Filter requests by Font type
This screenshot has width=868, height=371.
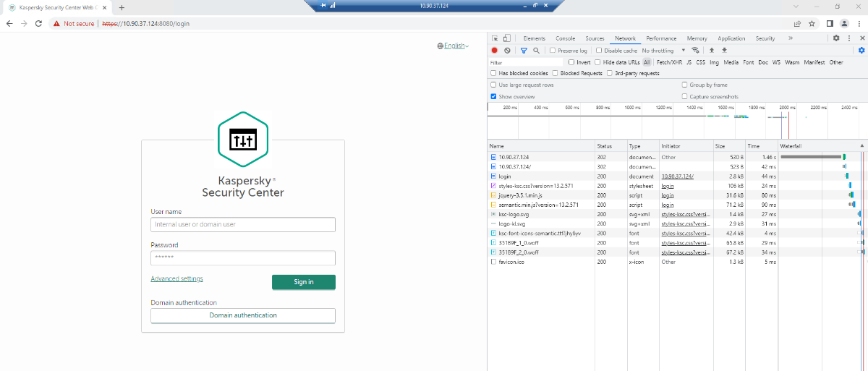749,62
